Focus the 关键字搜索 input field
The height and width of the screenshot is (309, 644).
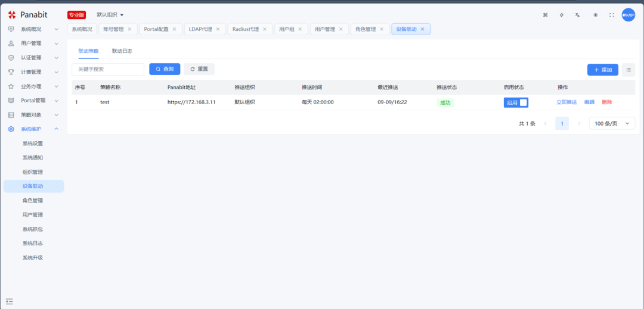tap(108, 69)
